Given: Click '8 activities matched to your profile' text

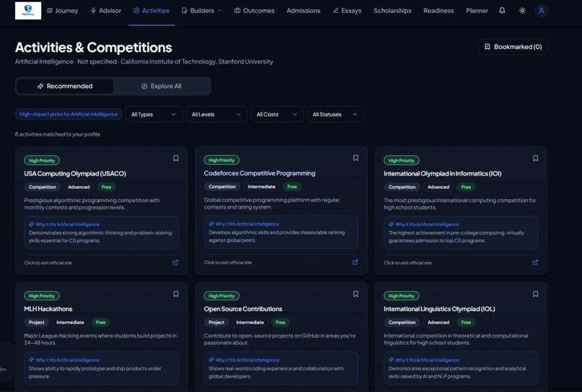Looking at the screenshot, I should pyautogui.click(x=58, y=134).
